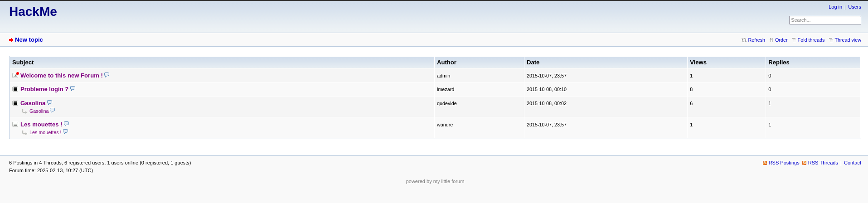Open the speech bubble preview for Probleme login

click(x=73, y=88)
